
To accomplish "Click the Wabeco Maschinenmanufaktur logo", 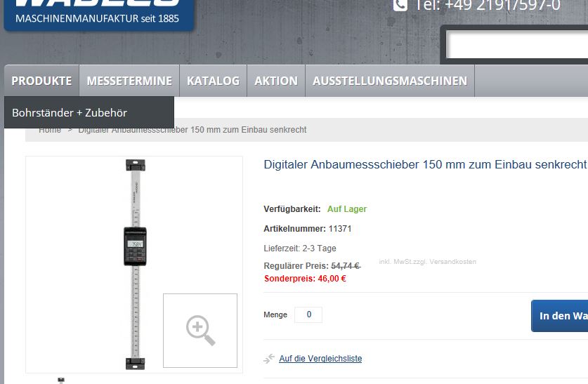I will (99, 14).
